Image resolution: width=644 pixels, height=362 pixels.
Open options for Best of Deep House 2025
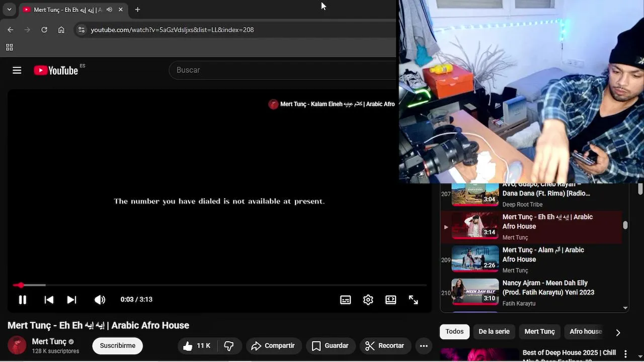[625, 354]
